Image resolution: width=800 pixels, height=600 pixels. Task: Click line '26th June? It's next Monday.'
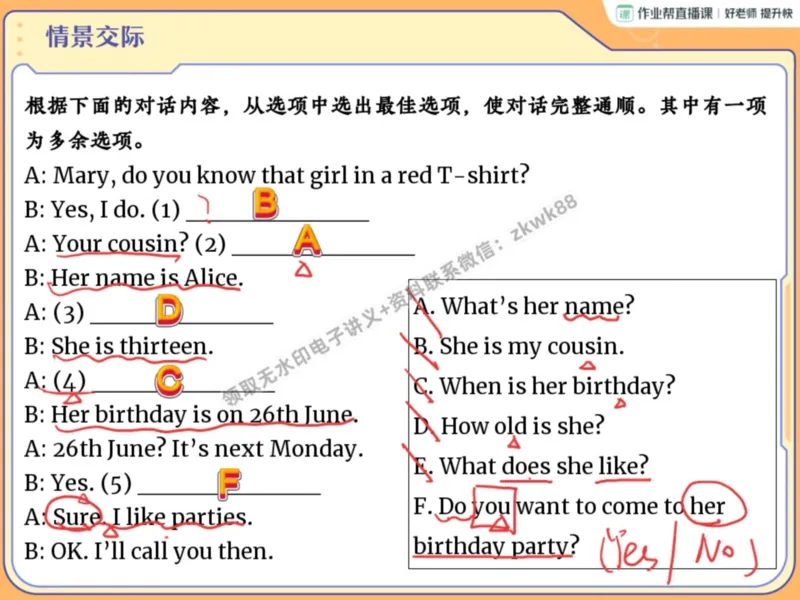tap(194, 449)
